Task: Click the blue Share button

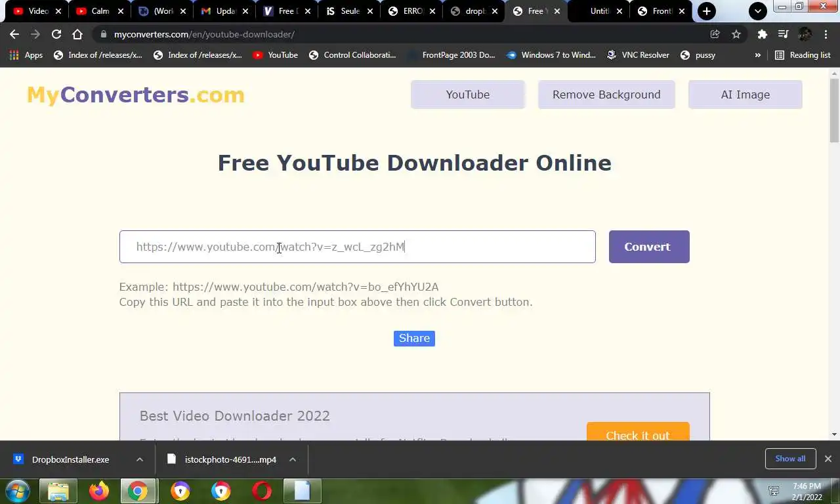Action: 414,338
